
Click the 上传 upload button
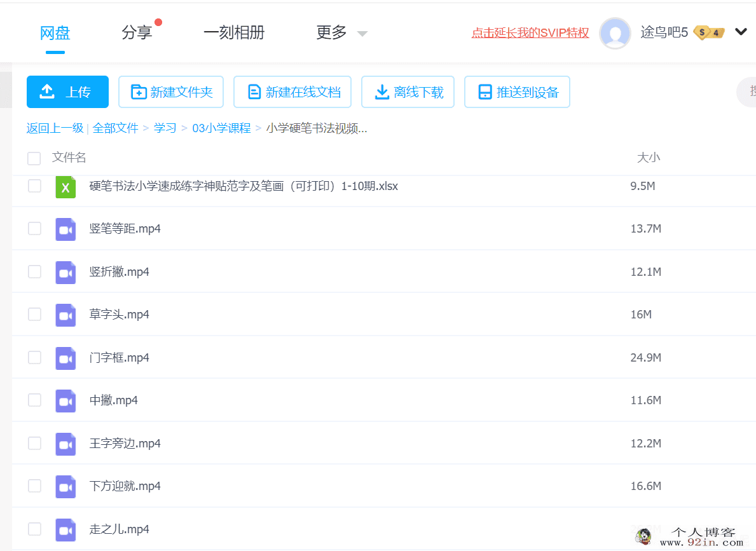[x=67, y=92]
